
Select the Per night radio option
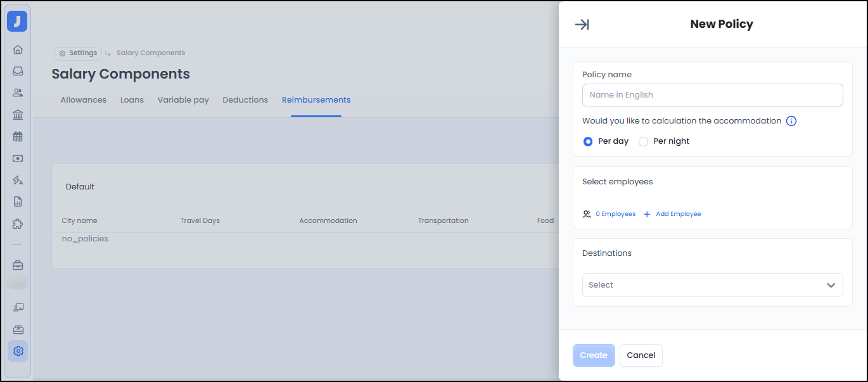coord(643,141)
